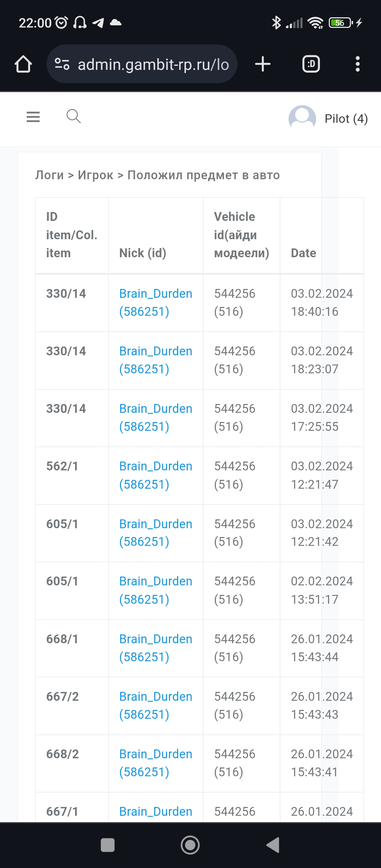Open the Pilot (4) account dropdown

[346, 119]
